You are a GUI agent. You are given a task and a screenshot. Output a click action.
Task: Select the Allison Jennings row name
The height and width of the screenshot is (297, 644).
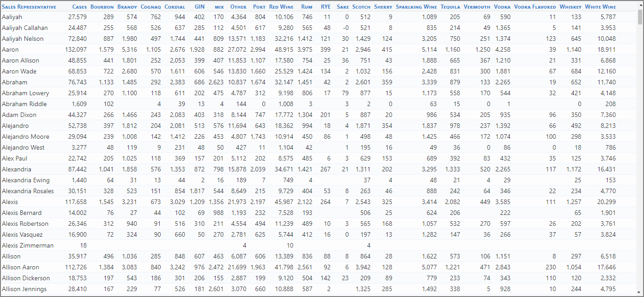[24, 289]
